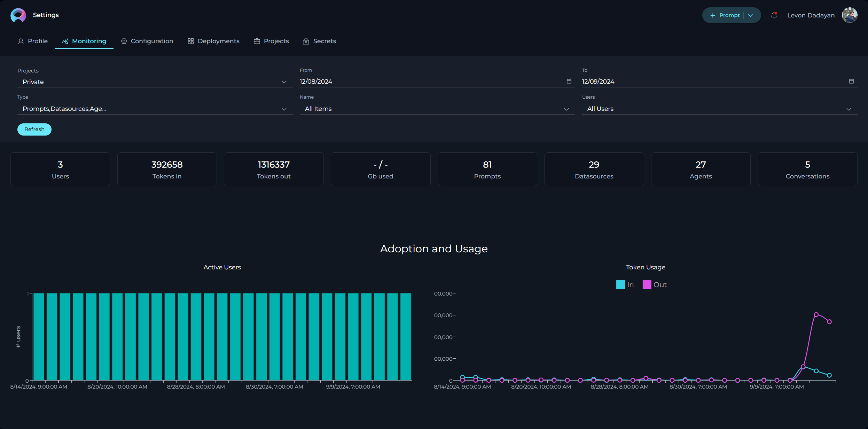The width and height of the screenshot is (868, 429).
Task: Click the Monitoring chart icon
Action: coord(65,41)
